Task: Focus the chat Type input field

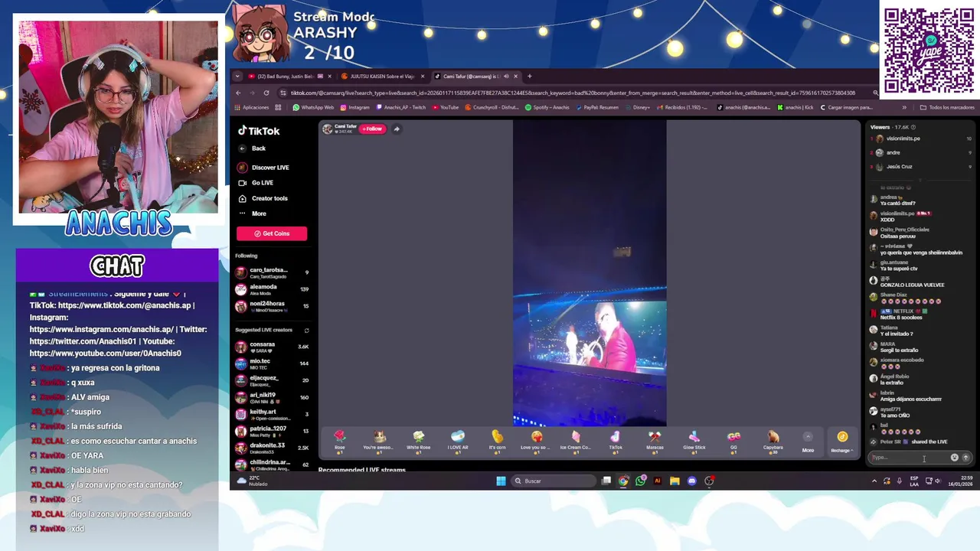Action: 908,458
